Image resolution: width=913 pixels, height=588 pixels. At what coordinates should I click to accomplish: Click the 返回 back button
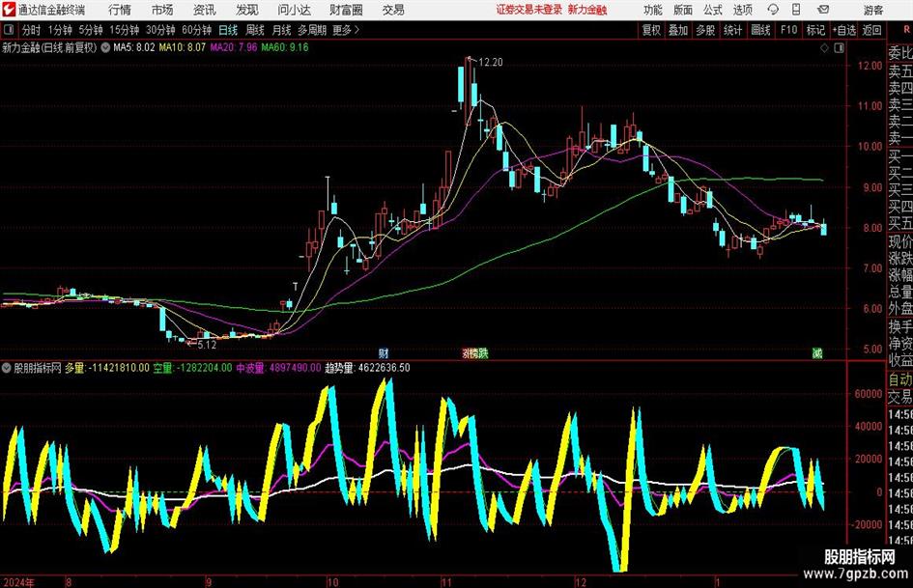(x=871, y=30)
